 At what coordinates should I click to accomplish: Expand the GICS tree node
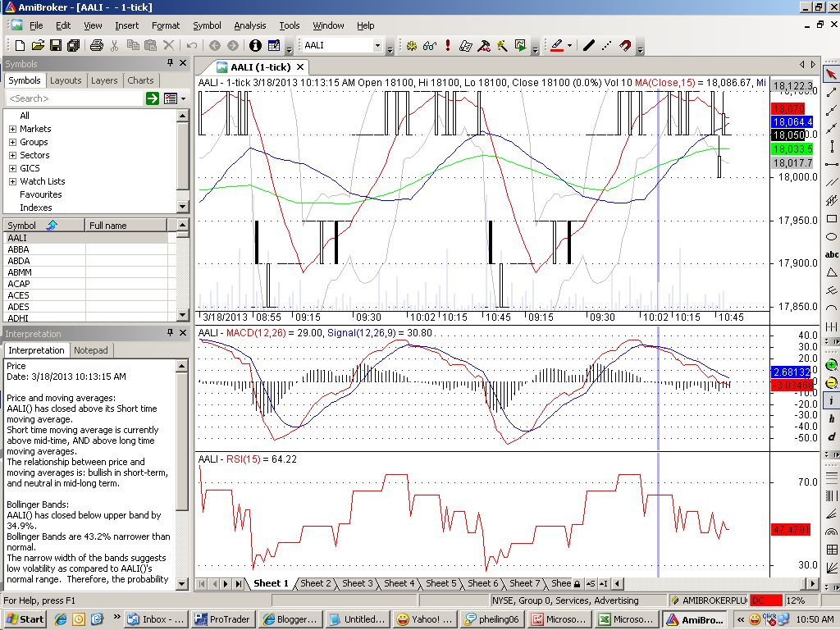(12, 169)
